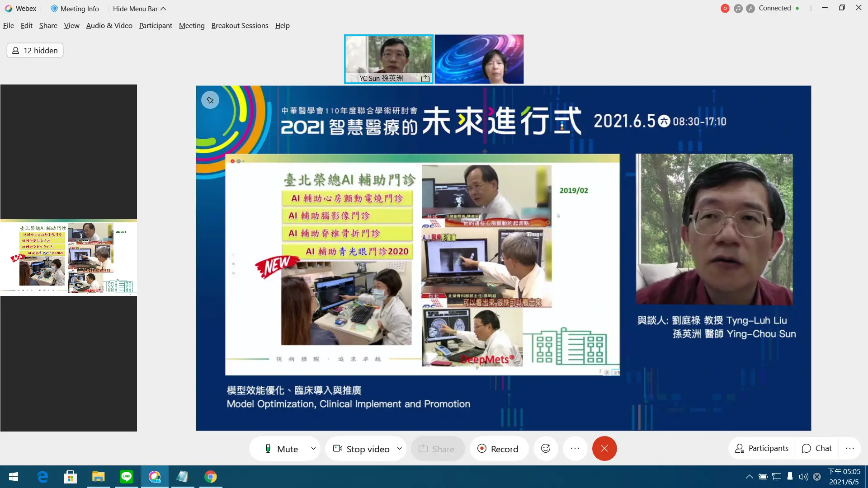Click the share icon on YC Sun thumbnail
868x488 pixels.
tap(425, 78)
